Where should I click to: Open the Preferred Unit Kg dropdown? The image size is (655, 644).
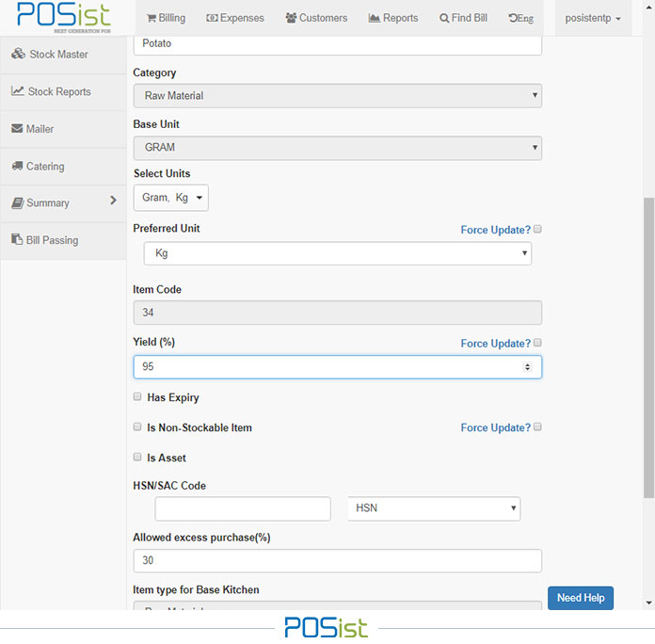click(338, 253)
